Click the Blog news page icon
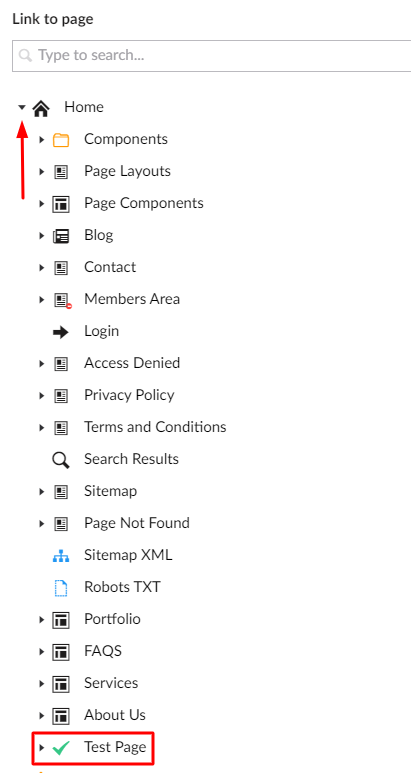This screenshot has height=773, width=411. pyautogui.click(x=61, y=236)
